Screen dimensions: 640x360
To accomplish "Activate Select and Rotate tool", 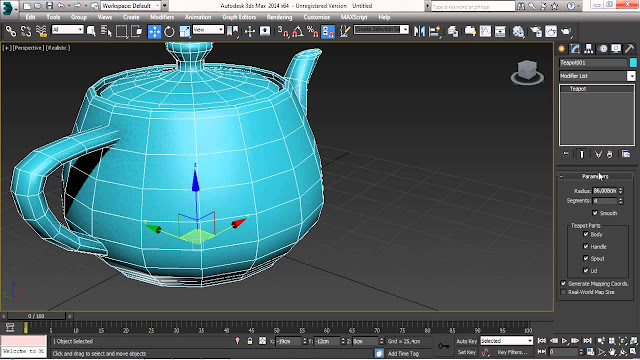I will (169, 31).
